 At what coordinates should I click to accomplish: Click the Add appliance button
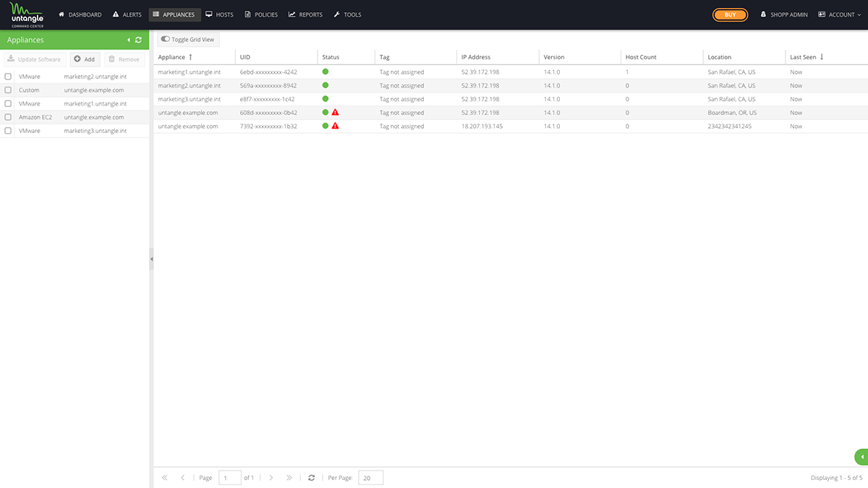point(85,59)
